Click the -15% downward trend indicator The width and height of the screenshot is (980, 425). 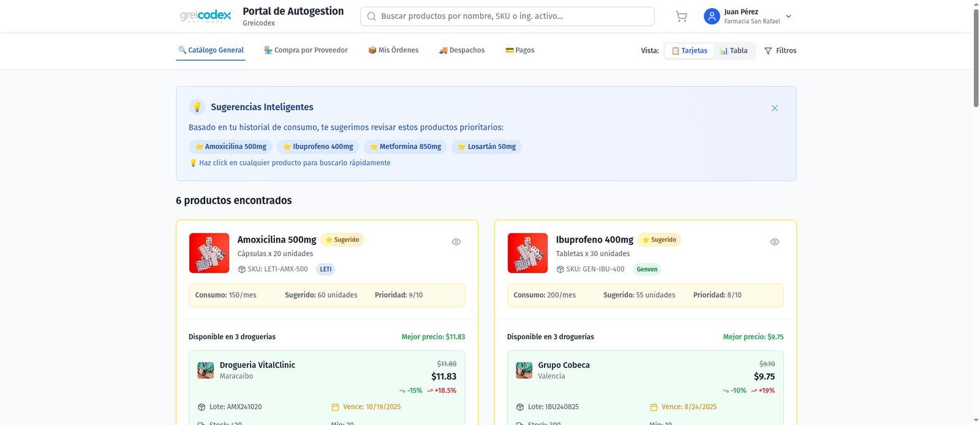coord(411,391)
